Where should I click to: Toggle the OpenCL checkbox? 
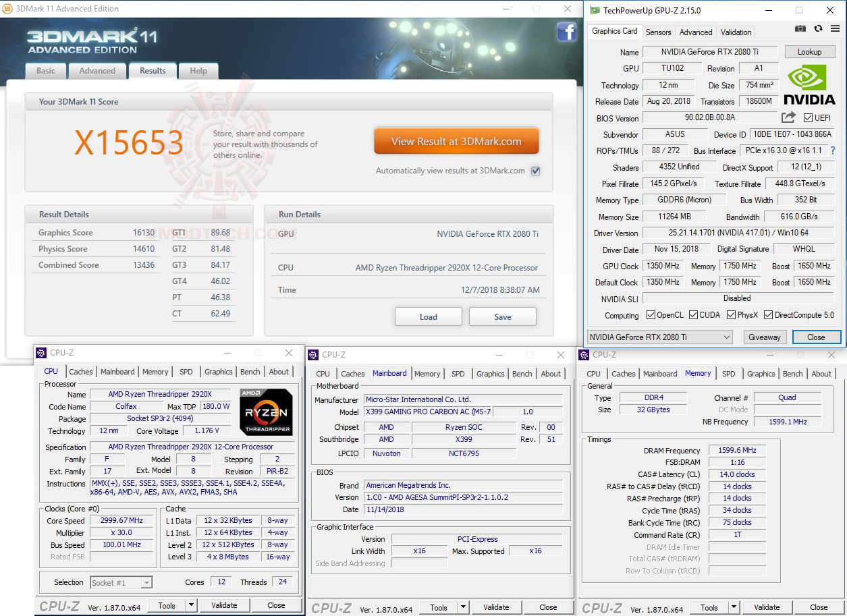point(651,315)
